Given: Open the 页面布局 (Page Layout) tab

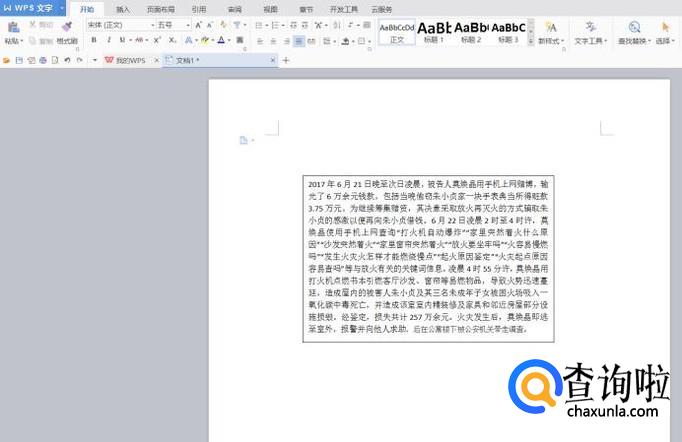Looking at the screenshot, I should 160,8.
